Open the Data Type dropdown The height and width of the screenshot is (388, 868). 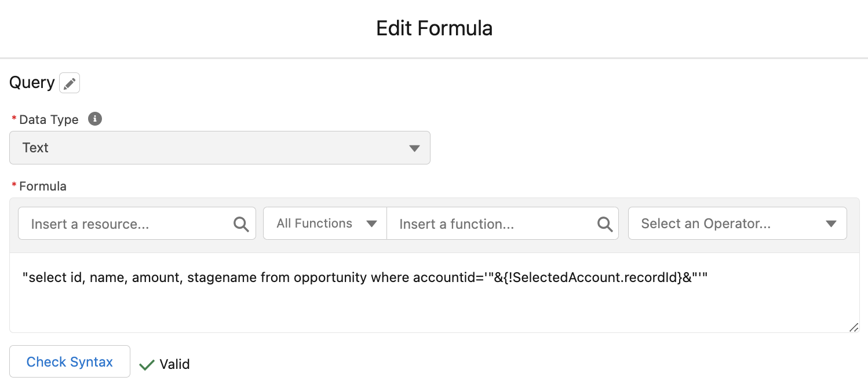point(220,148)
